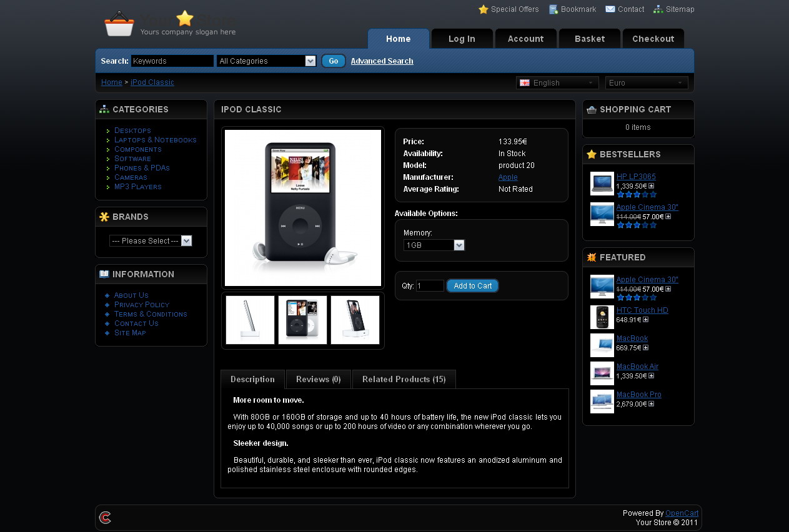This screenshot has height=532, width=789.
Task: Browse the MP3 Players category
Action: 138,187
